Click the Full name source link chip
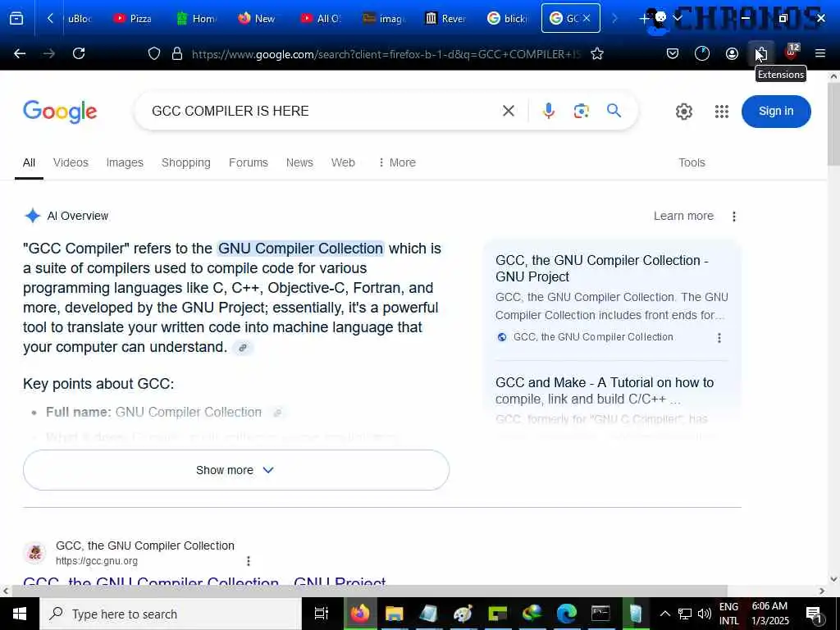The height and width of the screenshot is (630, 840). click(277, 413)
